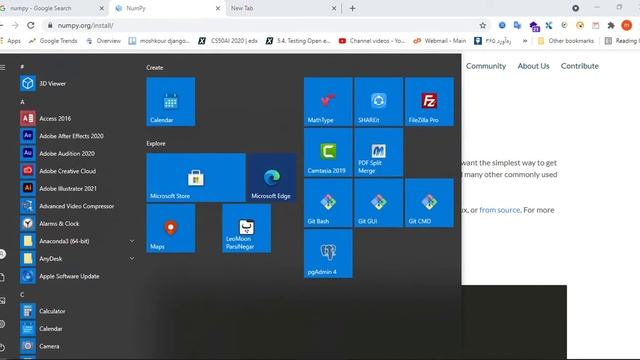Open Adobe After Effects 2020

(x=77, y=136)
